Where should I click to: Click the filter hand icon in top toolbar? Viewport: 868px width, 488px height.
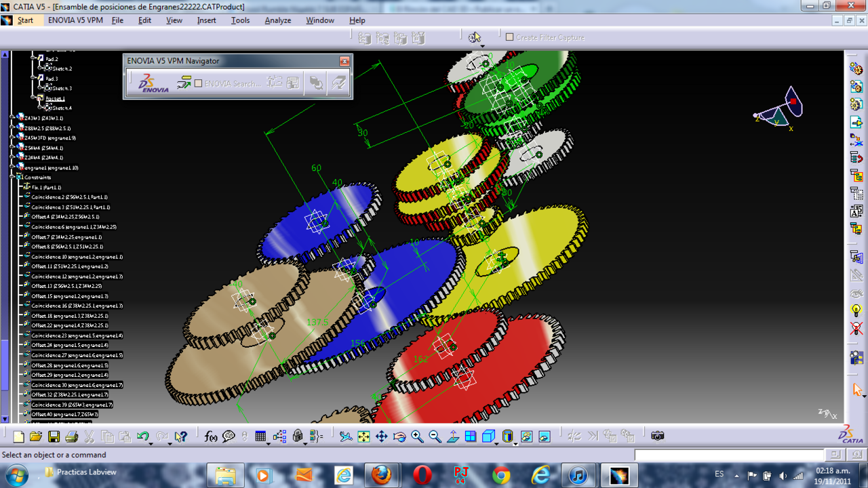[x=474, y=37]
